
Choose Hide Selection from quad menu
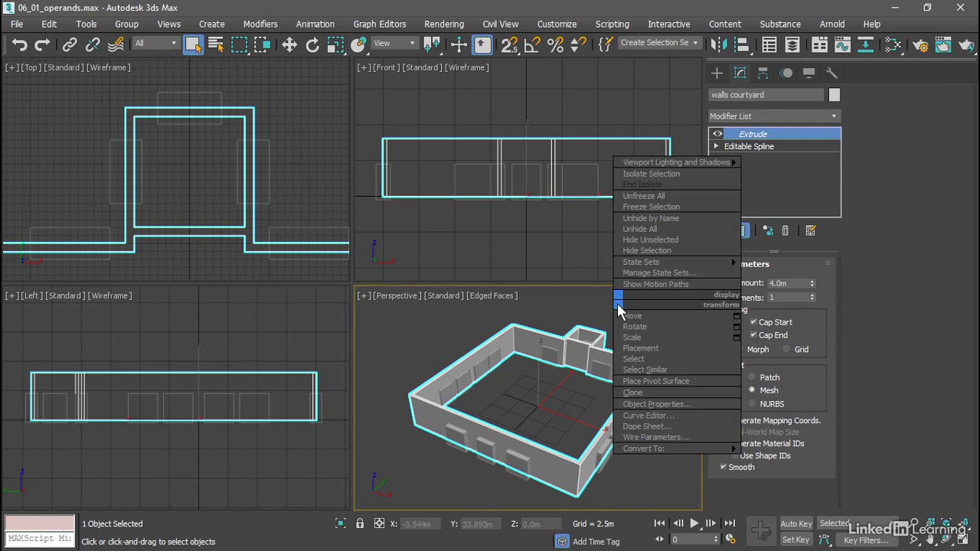pyautogui.click(x=647, y=250)
